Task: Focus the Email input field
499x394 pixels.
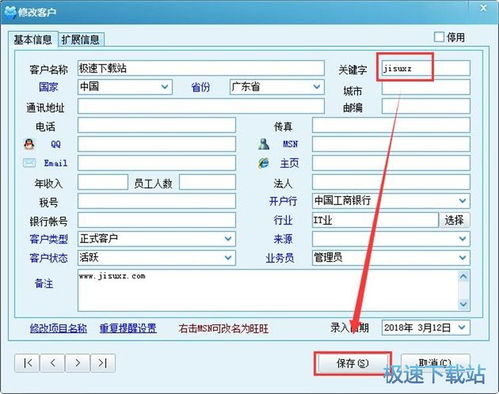Action: coord(157,163)
